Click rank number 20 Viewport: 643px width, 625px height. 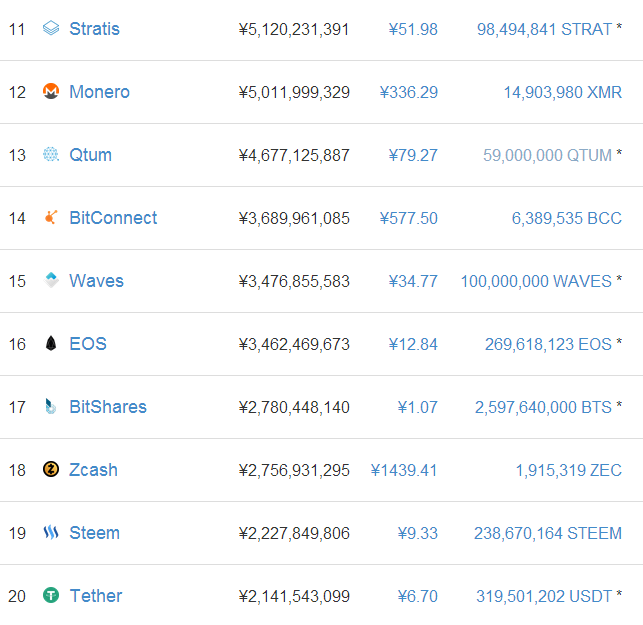click(x=17, y=597)
